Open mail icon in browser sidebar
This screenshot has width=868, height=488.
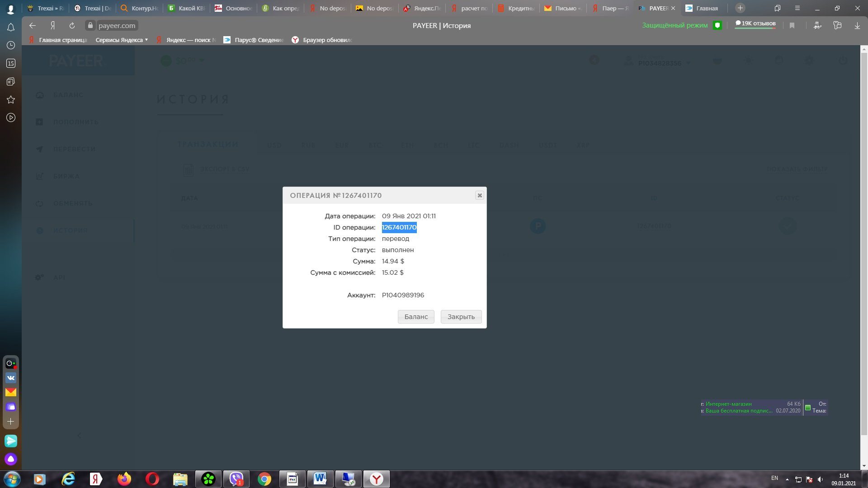(x=11, y=392)
